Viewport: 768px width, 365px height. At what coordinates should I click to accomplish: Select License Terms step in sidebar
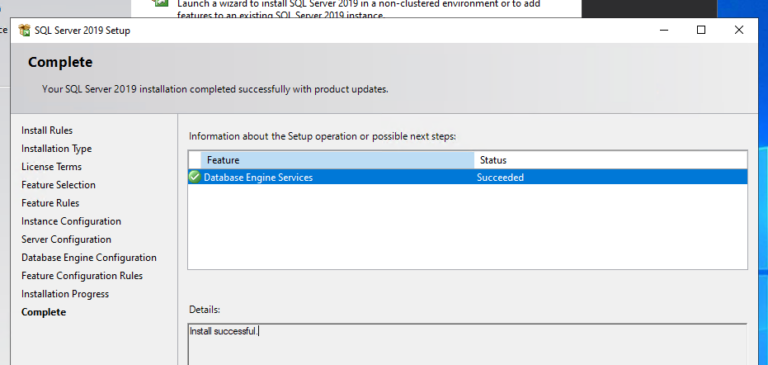(51, 167)
